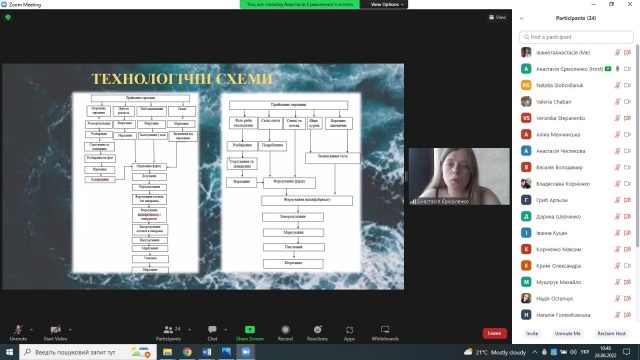
Task: Click the Find a participant search field
Action: click(576, 37)
